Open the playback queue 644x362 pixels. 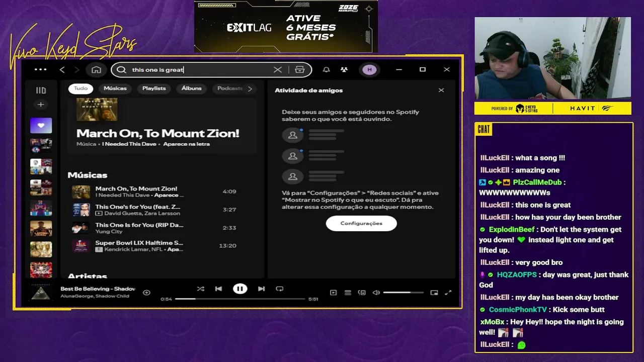(347, 292)
